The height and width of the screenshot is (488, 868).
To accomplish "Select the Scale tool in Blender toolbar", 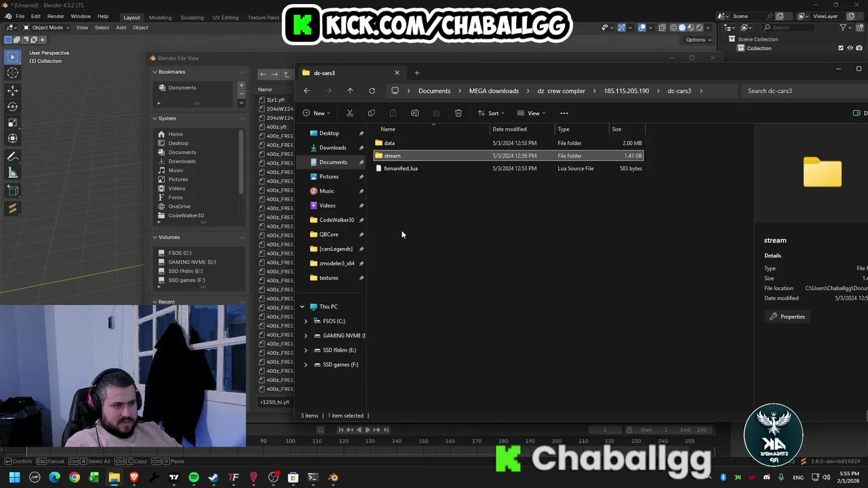I will [13, 123].
